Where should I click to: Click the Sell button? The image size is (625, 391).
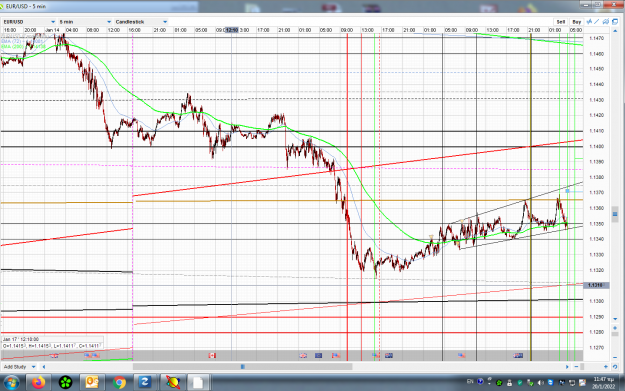click(x=561, y=22)
